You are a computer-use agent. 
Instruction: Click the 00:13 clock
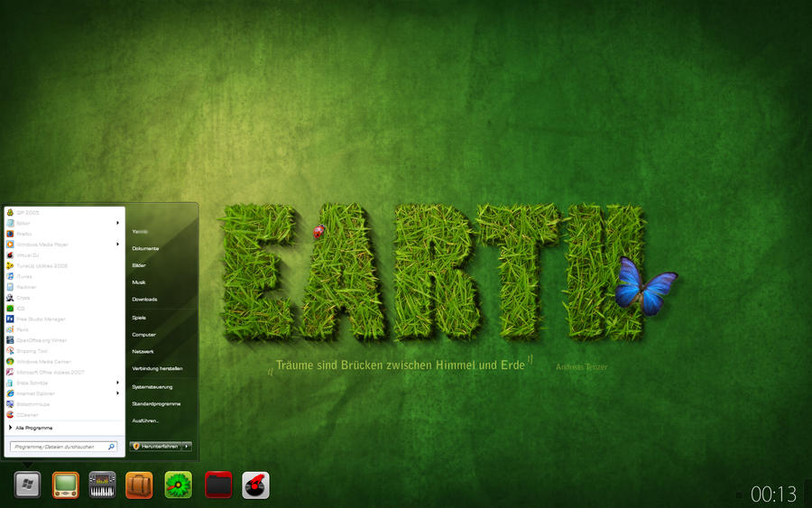[x=774, y=494]
